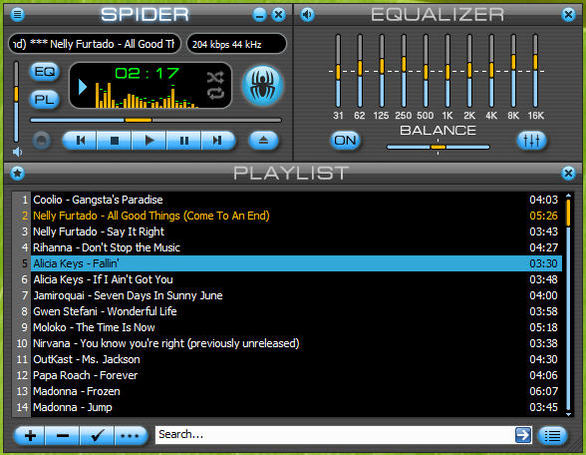Viewport: 586px width, 455px height.
Task: Close the Playlist panel
Action: (568, 173)
